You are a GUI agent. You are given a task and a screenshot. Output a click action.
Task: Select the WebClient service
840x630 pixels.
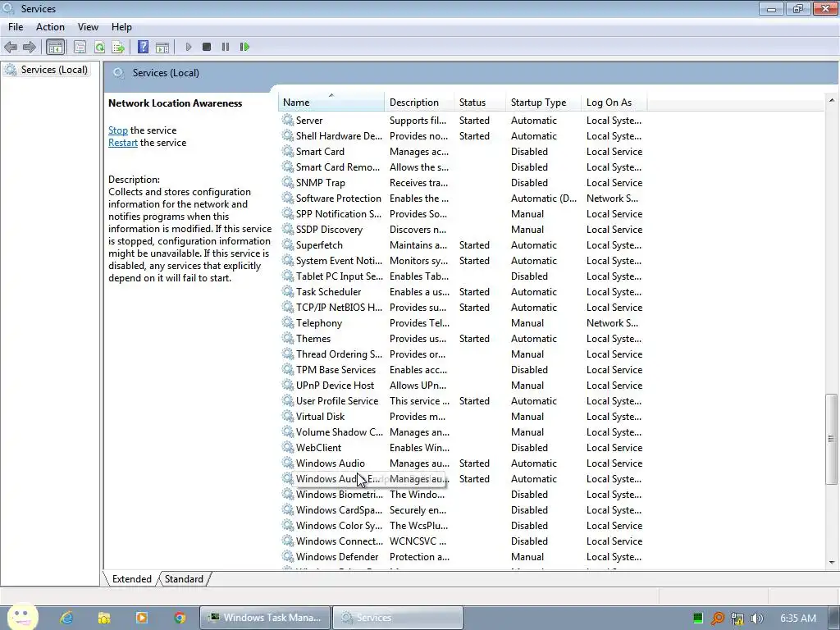point(463,447)
